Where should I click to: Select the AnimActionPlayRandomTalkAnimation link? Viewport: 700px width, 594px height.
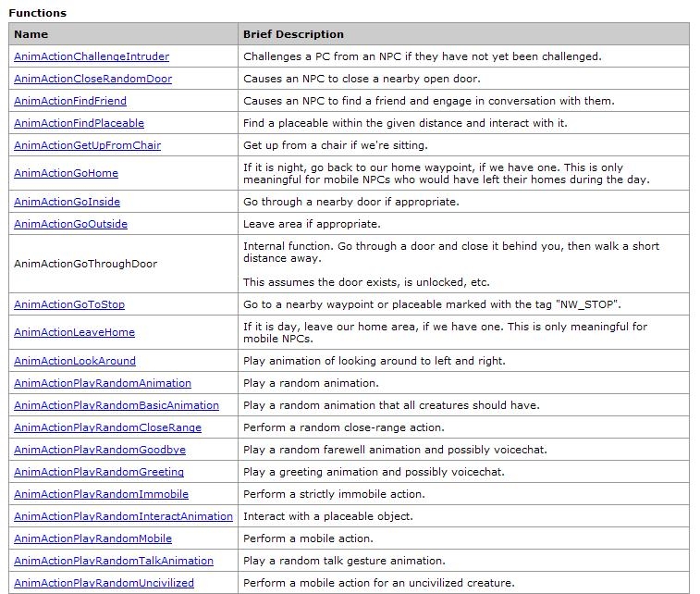click(x=114, y=561)
